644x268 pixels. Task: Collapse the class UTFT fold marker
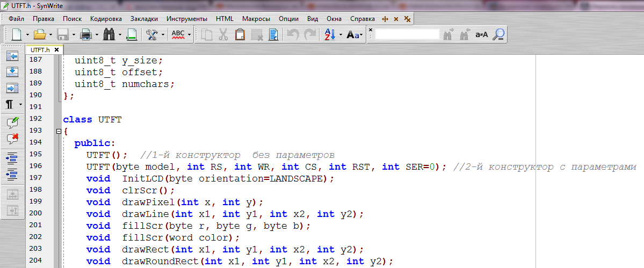pos(58,132)
